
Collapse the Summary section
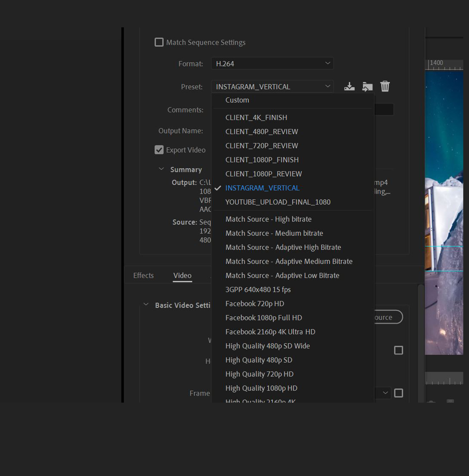click(x=161, y=169)
